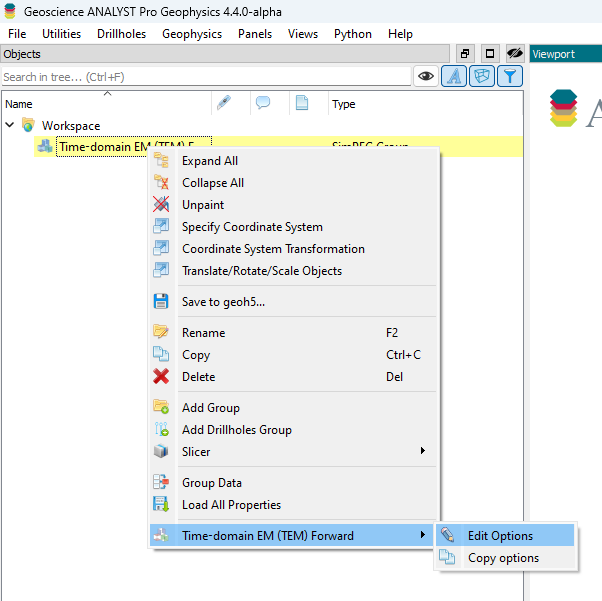Screen dimensions: 602x601
Task: Select Expand All menu entry
Action: point(294,161)
